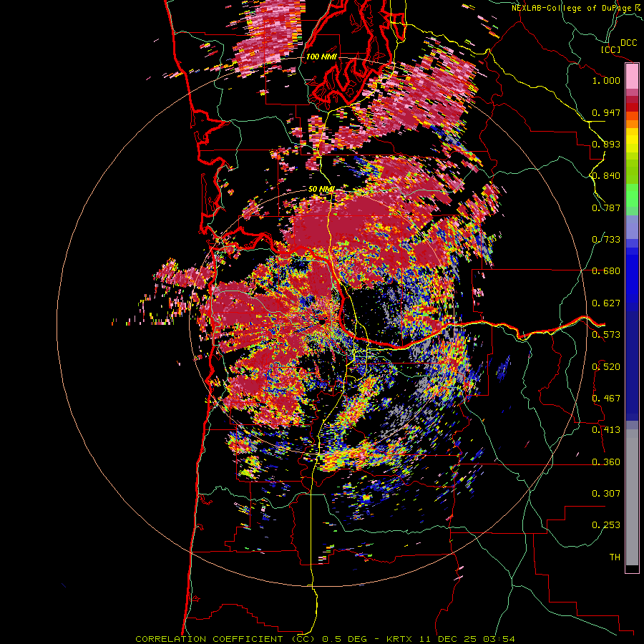
Task: Click the CORRELATION COEFFICIENT caption text
Action: pos(209,639)
